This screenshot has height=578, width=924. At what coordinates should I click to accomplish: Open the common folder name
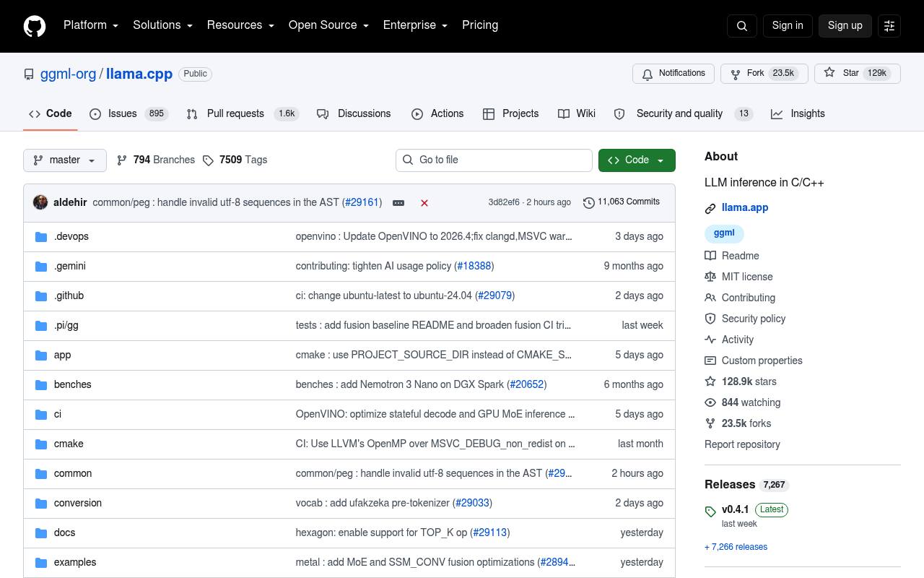(x=73, y=474)
